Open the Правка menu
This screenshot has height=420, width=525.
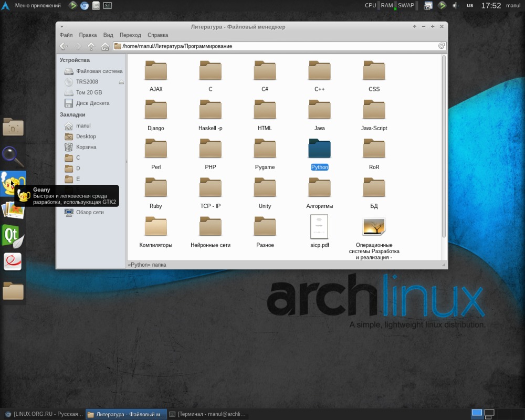click(88, 35)
